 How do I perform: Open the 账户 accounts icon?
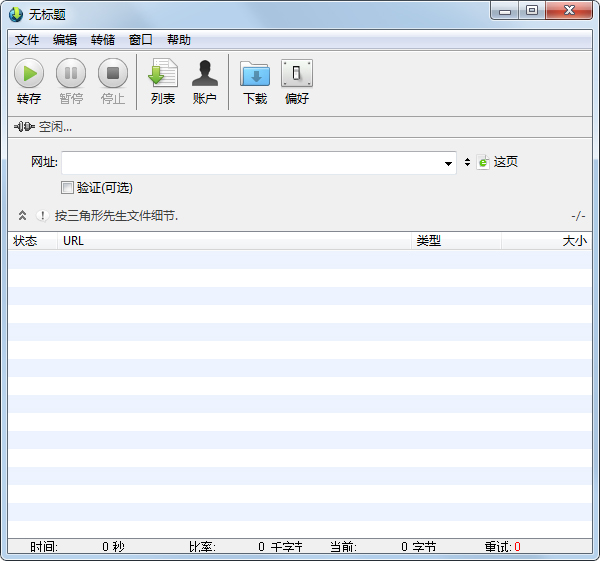(x=205, y=73)
